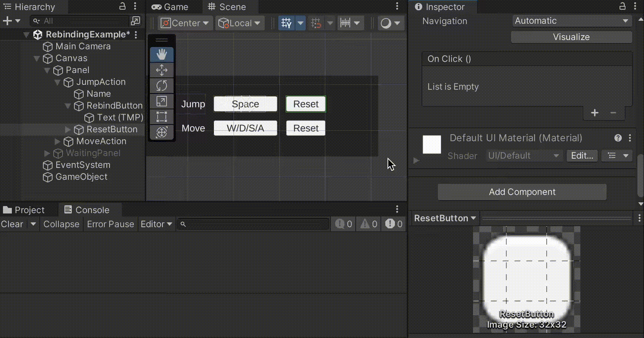The width and height of the screenshot is (644, 338).
Task: Switch to the Project tab
Action: point(24,210)
